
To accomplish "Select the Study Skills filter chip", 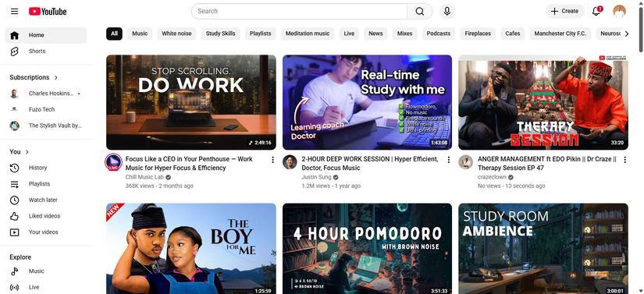I will [x=221, y=34].
